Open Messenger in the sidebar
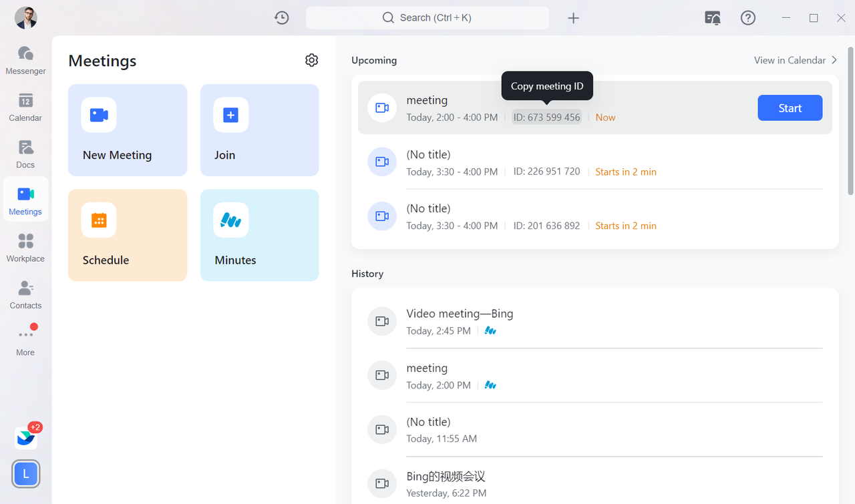Screen dimensions: 855x504 pyautogui.click(x=25, y=60)
